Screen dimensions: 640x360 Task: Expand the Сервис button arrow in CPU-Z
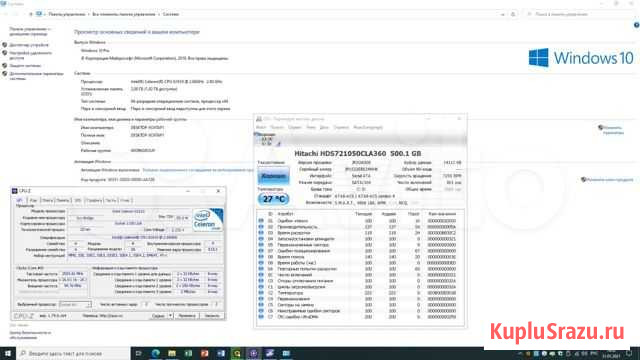[x=170, y=316]
